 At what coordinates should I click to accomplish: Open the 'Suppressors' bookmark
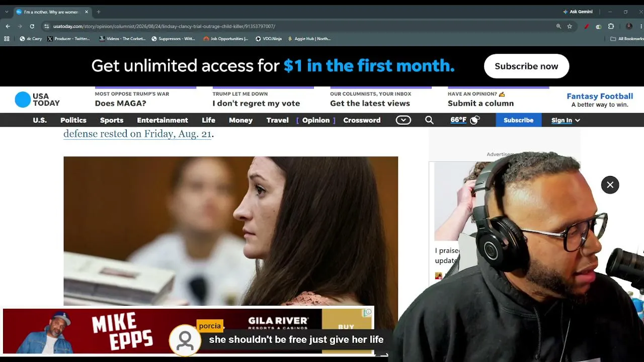[173, 39]
